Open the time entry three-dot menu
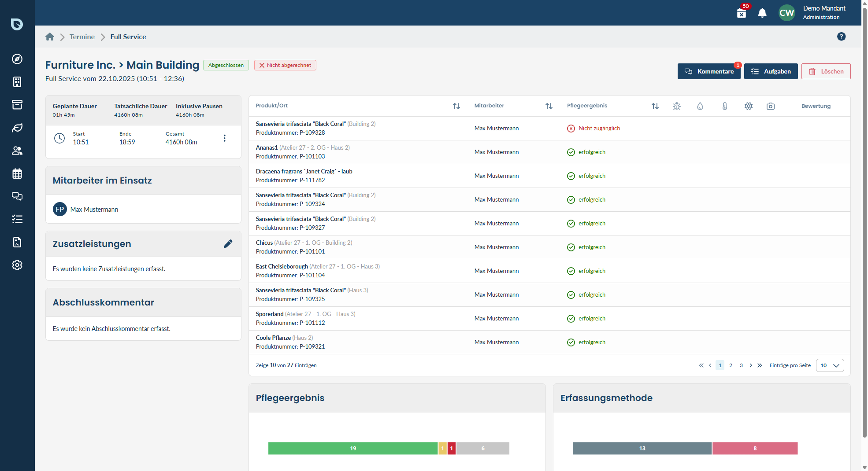Viewport: 868px width, 471px height. click(x=225, y=138)
